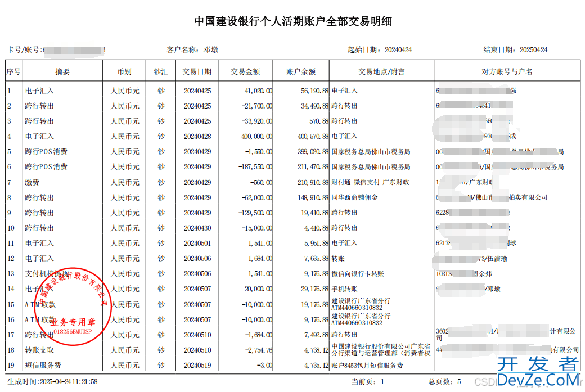Click 总页数: 5 in the footer

coord(444,382)
